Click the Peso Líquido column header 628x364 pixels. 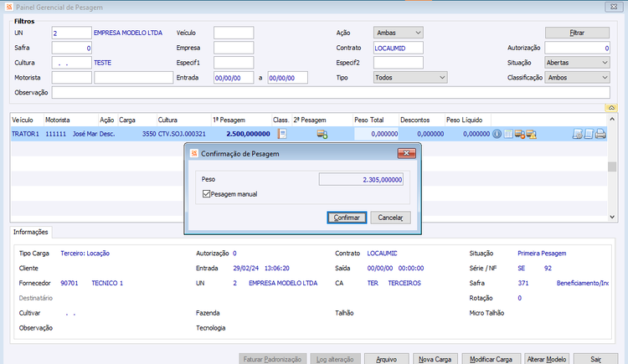[468, 120]
